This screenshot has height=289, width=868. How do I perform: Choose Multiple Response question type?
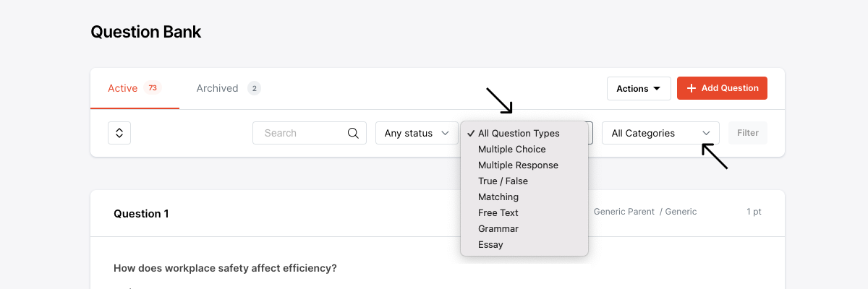coord(518,165)
